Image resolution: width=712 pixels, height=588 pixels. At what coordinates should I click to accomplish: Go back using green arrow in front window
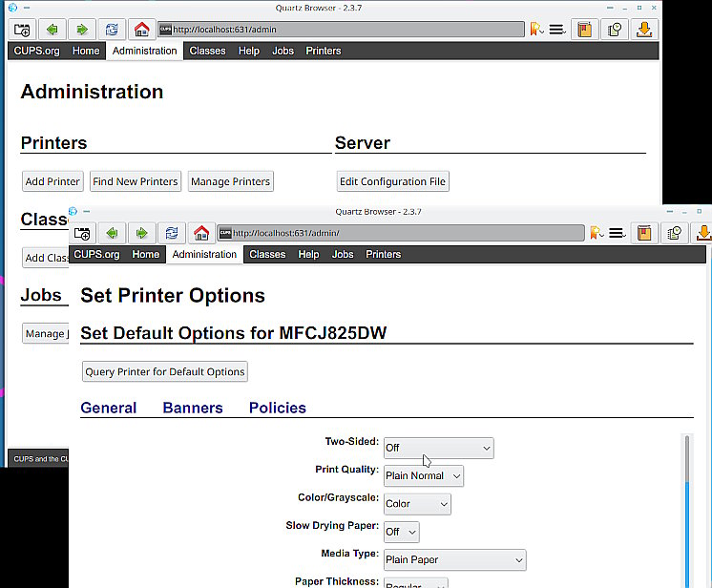click(x=113, y=233)
